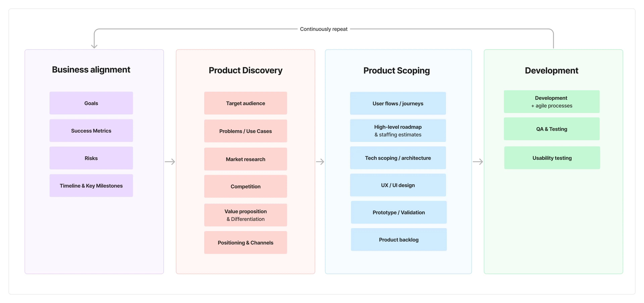Click the Product backlog box
The width and height of the screenshot is (644, 303).
point(398,239)
